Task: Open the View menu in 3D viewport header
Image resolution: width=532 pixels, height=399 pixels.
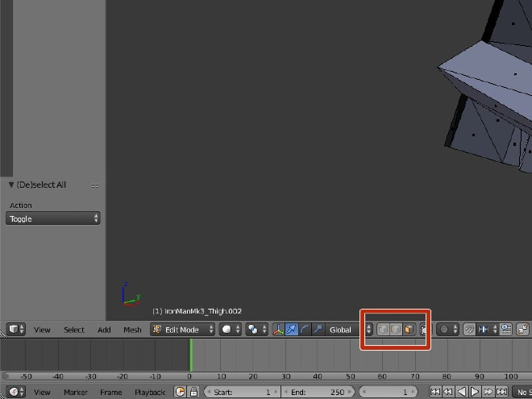Action: click(x=42, y=330)
